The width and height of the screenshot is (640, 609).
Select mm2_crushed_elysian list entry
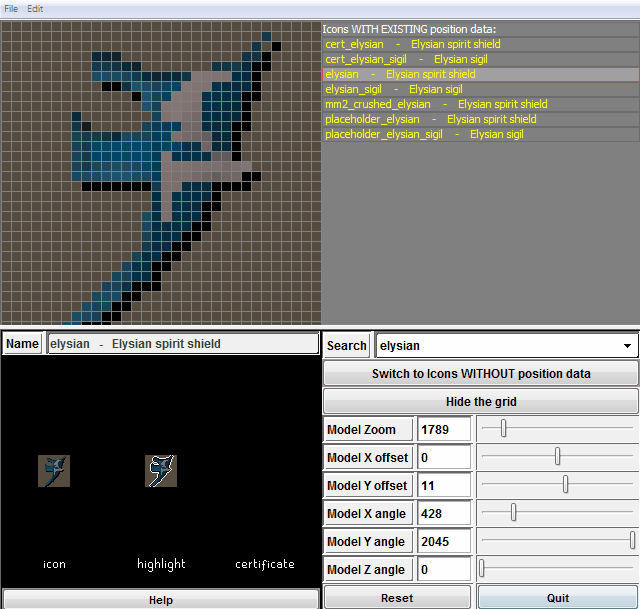[x=480, y=104]
